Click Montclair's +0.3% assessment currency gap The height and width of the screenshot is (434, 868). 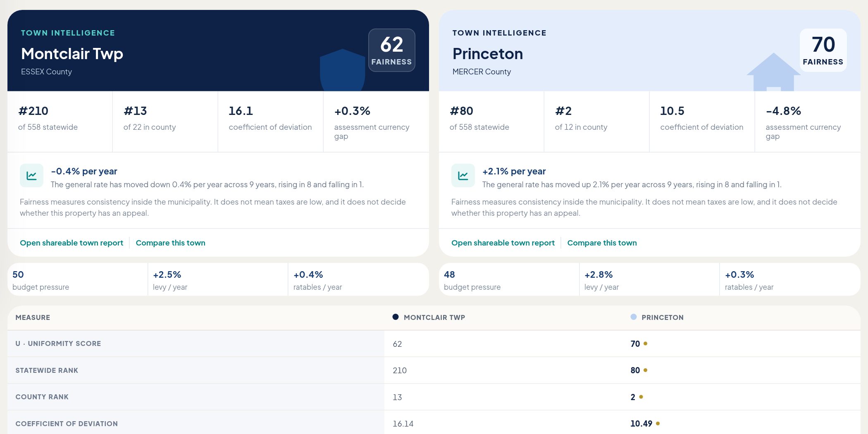(x=376, y=122)
